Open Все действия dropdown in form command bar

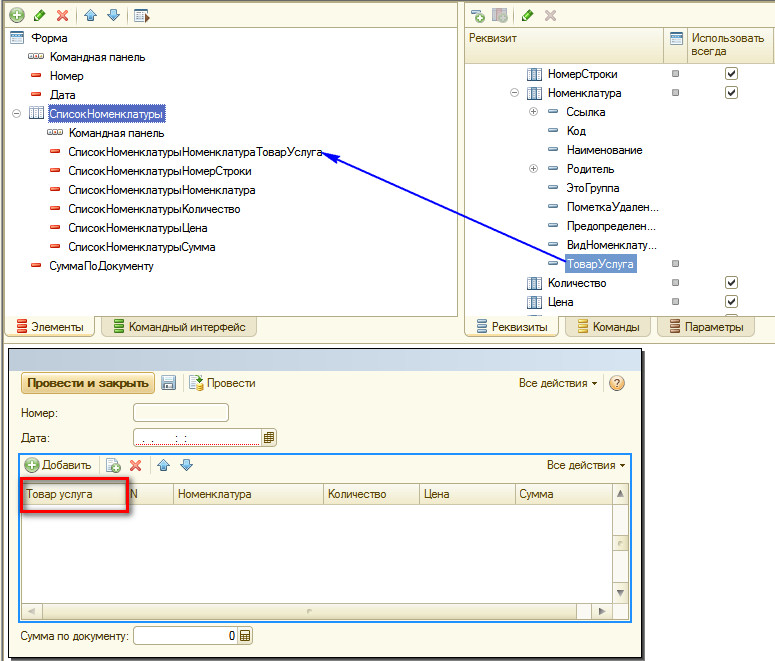558,383
